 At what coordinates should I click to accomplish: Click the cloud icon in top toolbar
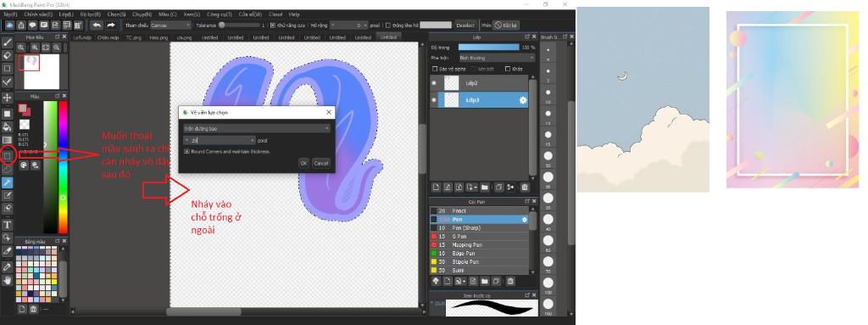click(x=9, y=25)
